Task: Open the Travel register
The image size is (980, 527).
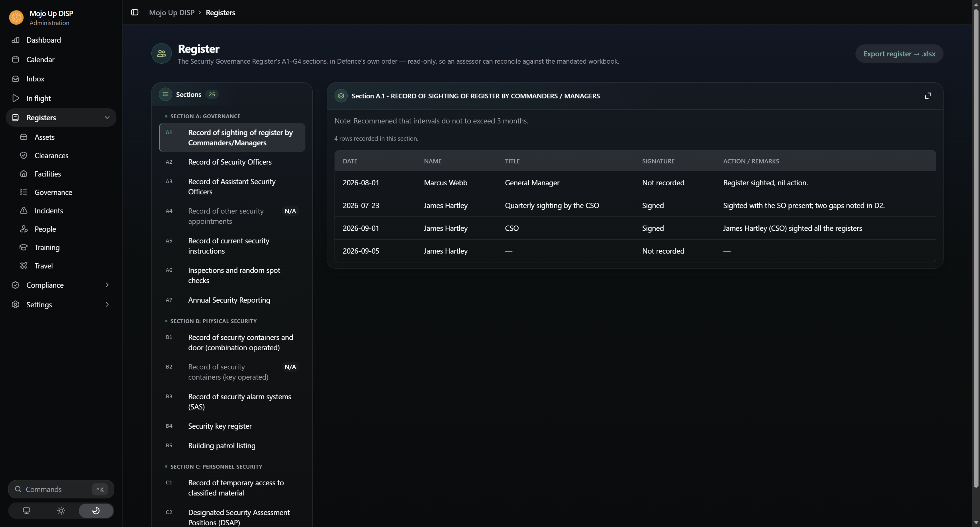Action: (65, 266)
